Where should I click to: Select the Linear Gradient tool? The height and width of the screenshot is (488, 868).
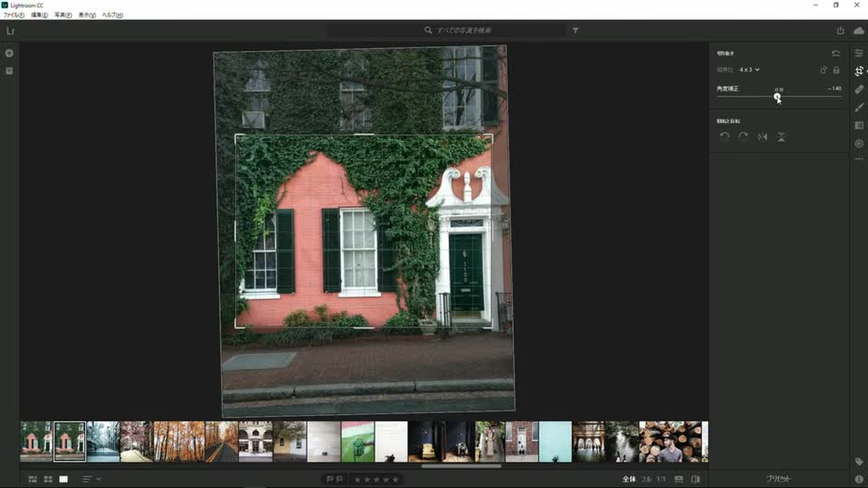click(x=859, y=126)
